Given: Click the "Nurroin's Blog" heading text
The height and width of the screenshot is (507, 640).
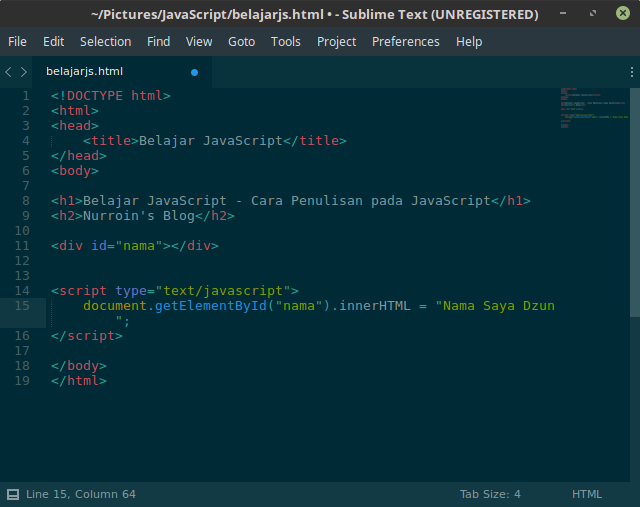Looking at the screenshot, I should pos(139,216).
